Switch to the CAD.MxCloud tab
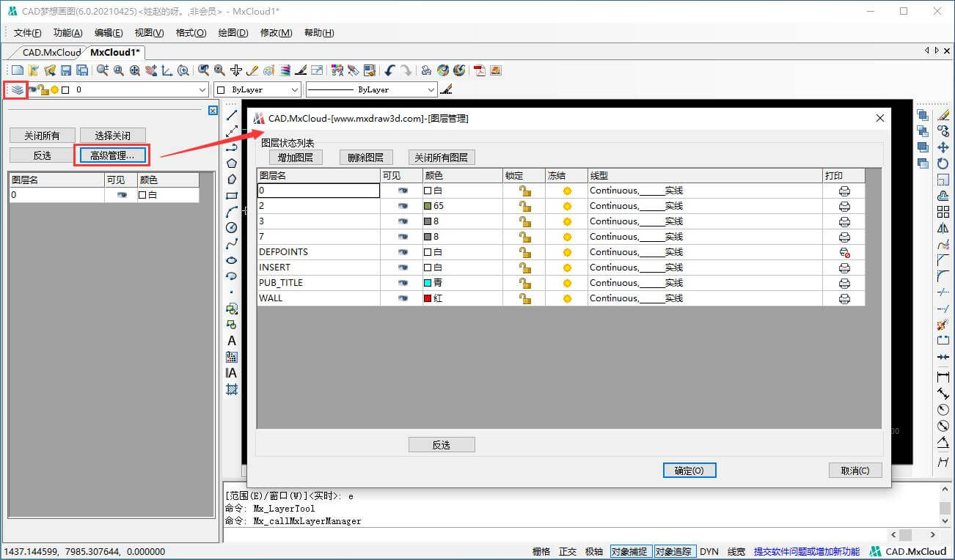 click(x=51, y=52)
